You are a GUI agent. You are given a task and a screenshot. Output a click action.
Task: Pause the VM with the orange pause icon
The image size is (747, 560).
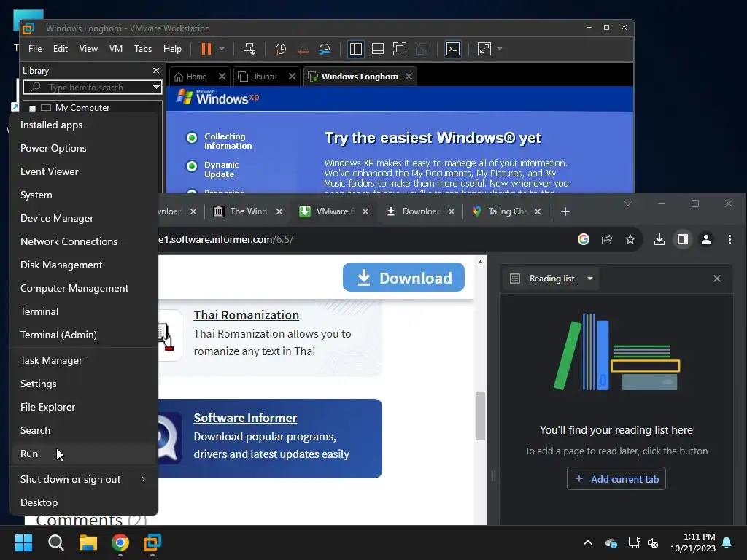click(x=206, y=49)
